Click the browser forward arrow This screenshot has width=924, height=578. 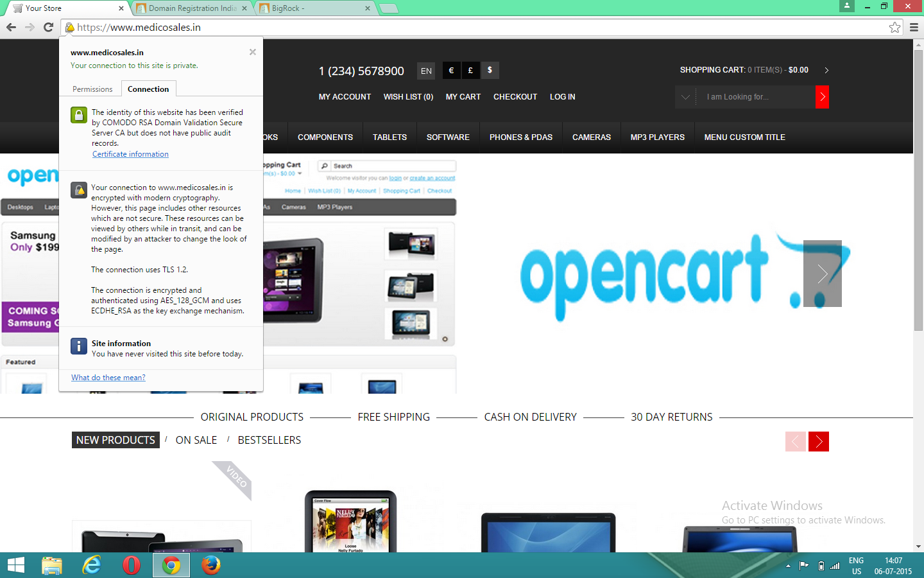pos(30,27)
